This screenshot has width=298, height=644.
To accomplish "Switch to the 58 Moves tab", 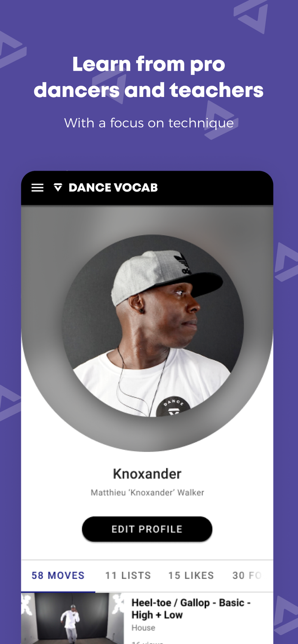I will pyautogui.click(x=58, y=575).
